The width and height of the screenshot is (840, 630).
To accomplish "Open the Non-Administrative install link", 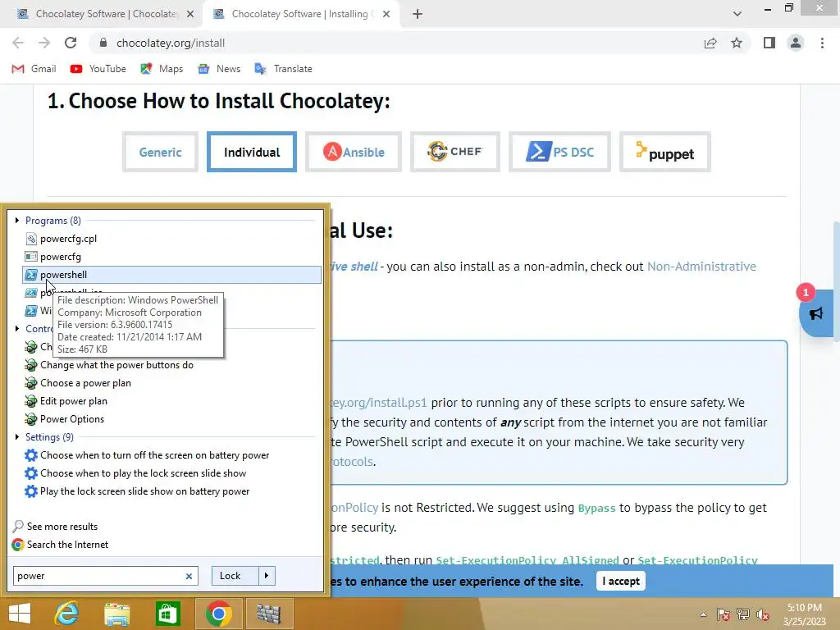I will tap(701, 267).
